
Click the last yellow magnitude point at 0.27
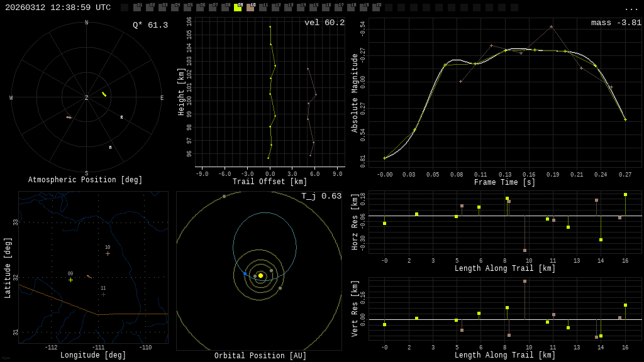click(x=626, y=120)
